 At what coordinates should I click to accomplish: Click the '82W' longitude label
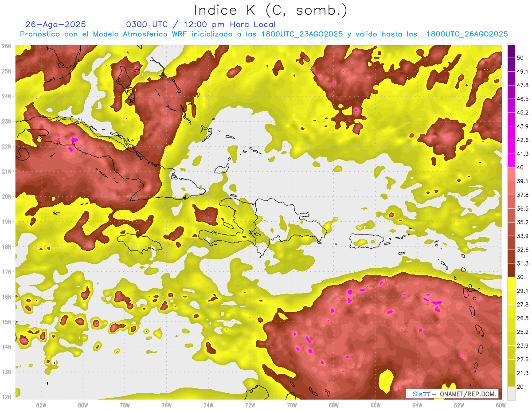(x=41, y=405)
